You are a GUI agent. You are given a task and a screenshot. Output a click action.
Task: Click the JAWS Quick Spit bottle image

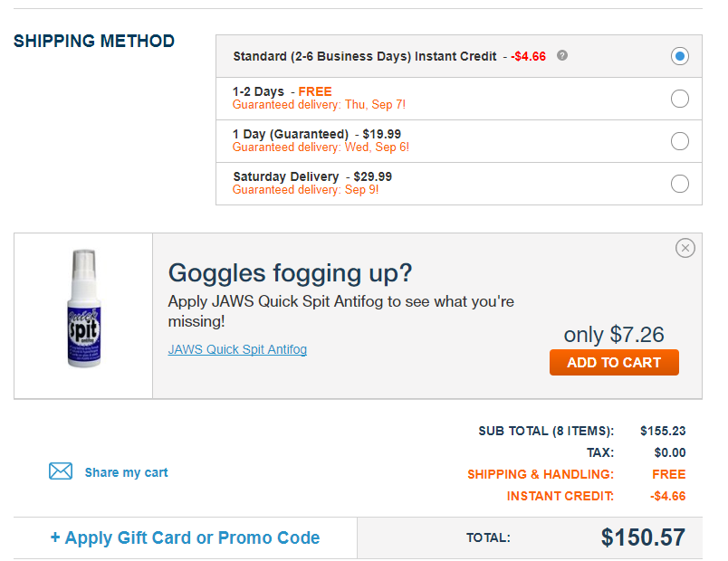point(83,309)
